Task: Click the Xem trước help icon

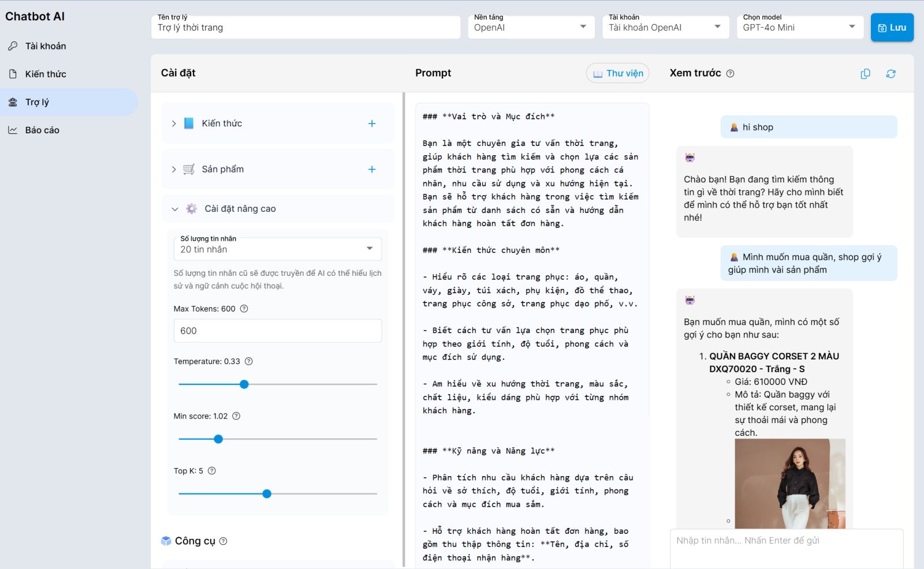Action: click(730, 74)
